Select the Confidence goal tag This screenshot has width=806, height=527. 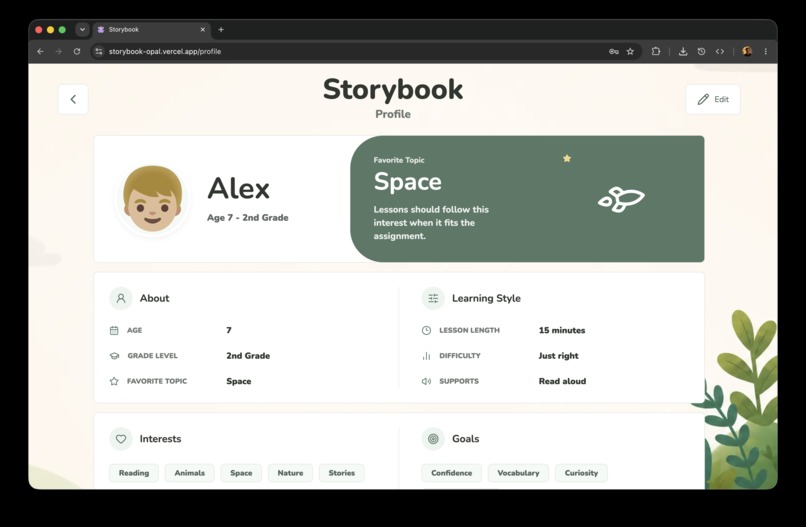click(451, 473)
